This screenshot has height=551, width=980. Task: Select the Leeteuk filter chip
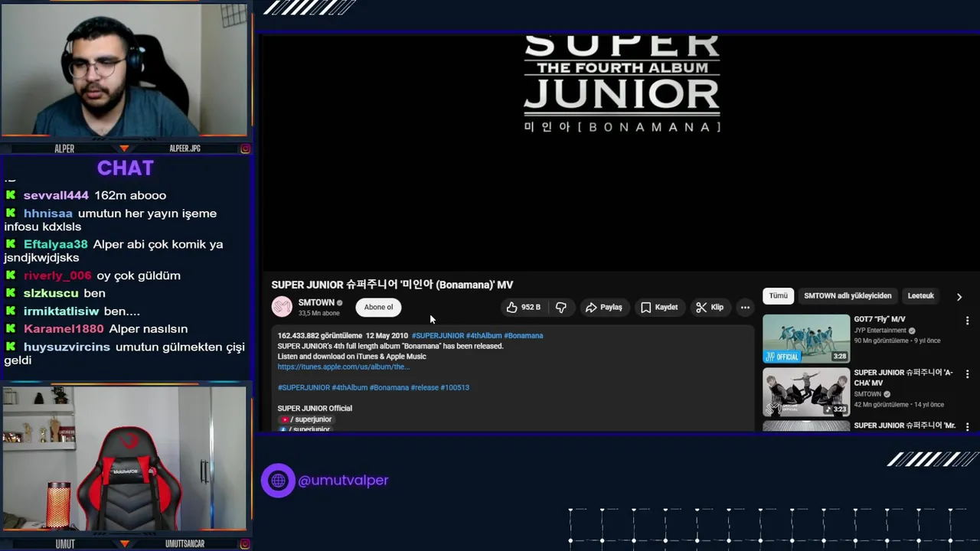(920, 295)
